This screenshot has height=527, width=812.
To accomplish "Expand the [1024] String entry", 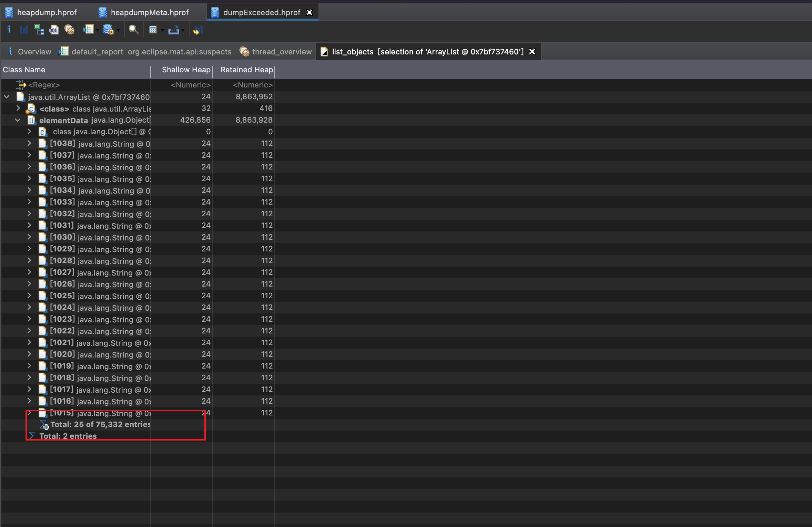I will coord(29,307).
